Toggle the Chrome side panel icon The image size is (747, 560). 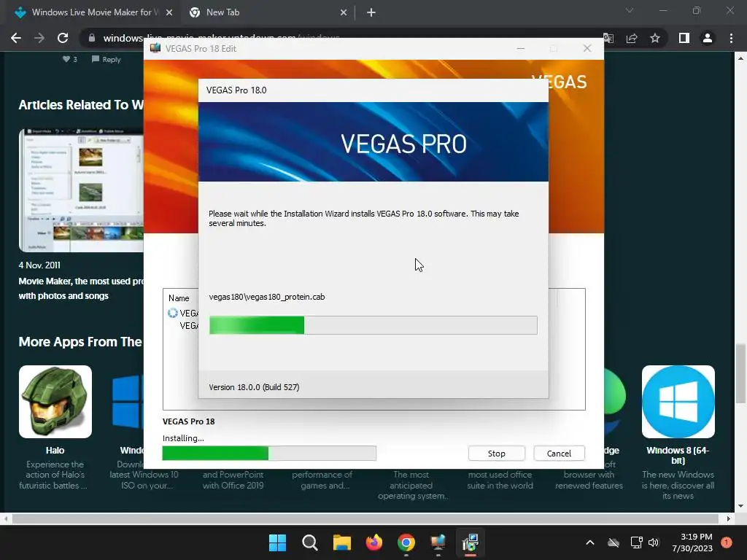tap(684, 38)
